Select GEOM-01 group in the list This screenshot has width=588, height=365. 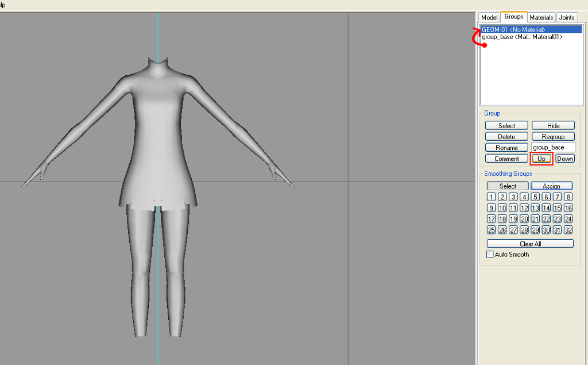point(531,29)
